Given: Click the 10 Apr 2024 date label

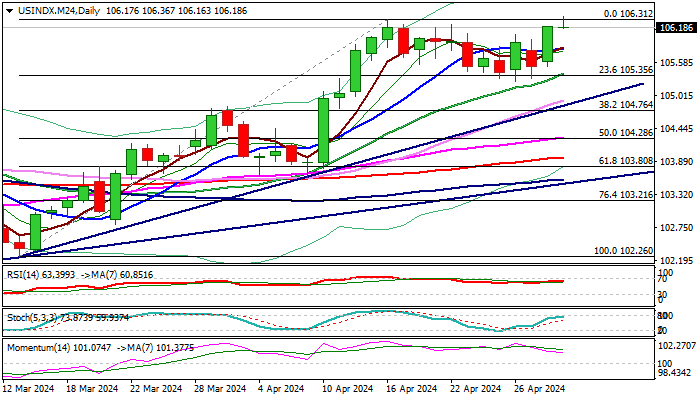Looking at the screenshot, I should click(x=343, y=388).
